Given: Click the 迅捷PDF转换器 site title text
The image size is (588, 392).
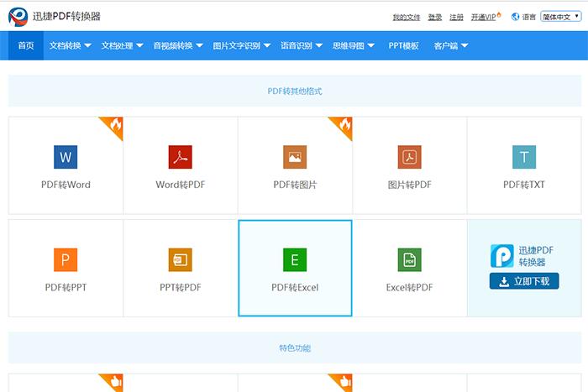Looking at the screenshot, I should 66,17.
